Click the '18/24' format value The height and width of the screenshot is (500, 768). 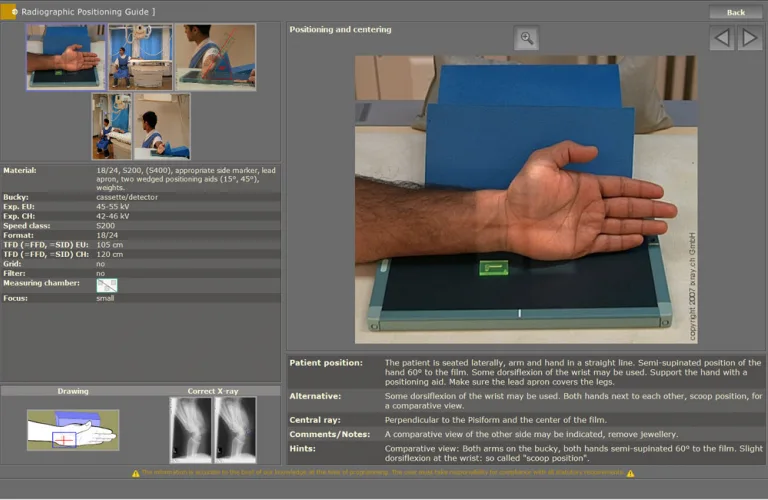tap(107, 235)
